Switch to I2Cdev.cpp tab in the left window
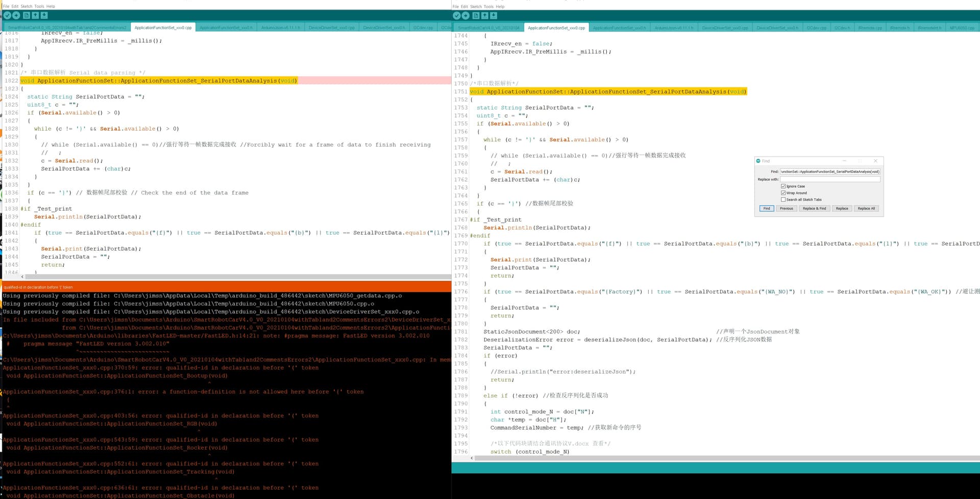This screenshot has width=980, height=499. coord(423,28)
